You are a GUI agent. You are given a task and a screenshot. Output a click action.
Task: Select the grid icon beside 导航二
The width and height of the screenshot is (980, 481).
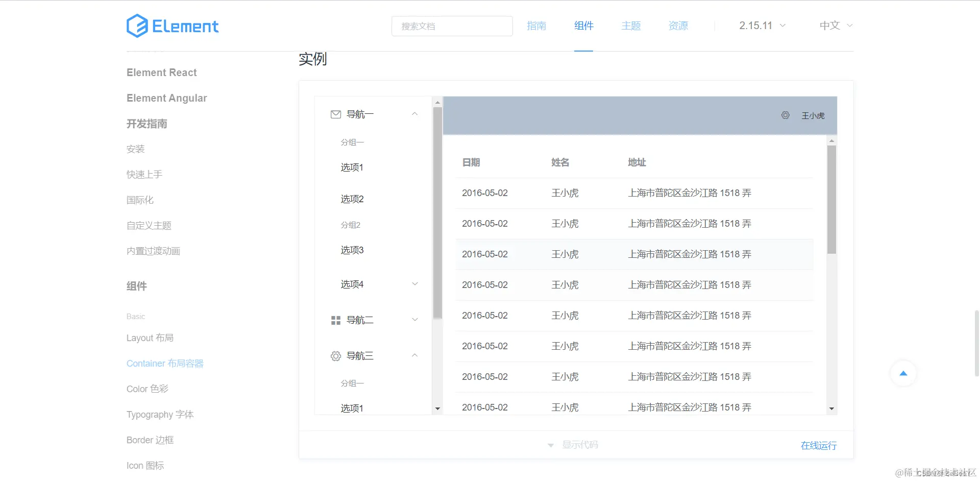[335, 320]
